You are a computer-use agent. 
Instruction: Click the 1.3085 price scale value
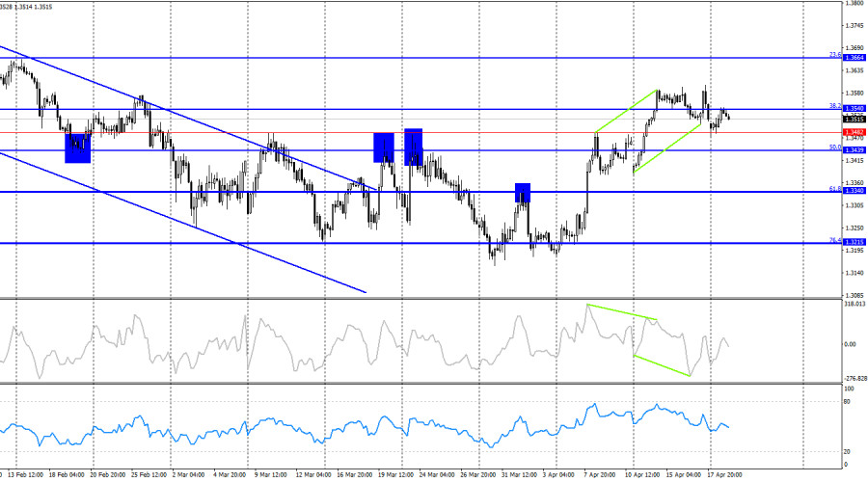(854, 296)
